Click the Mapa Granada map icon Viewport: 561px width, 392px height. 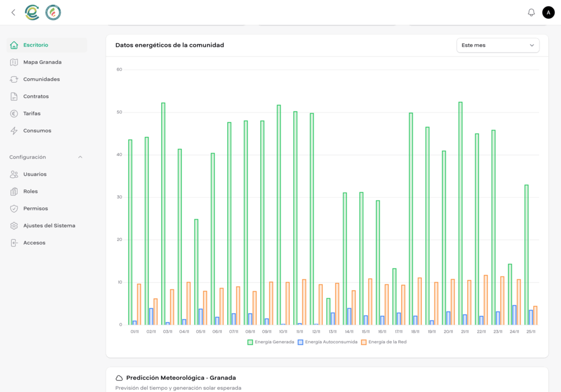14,62
